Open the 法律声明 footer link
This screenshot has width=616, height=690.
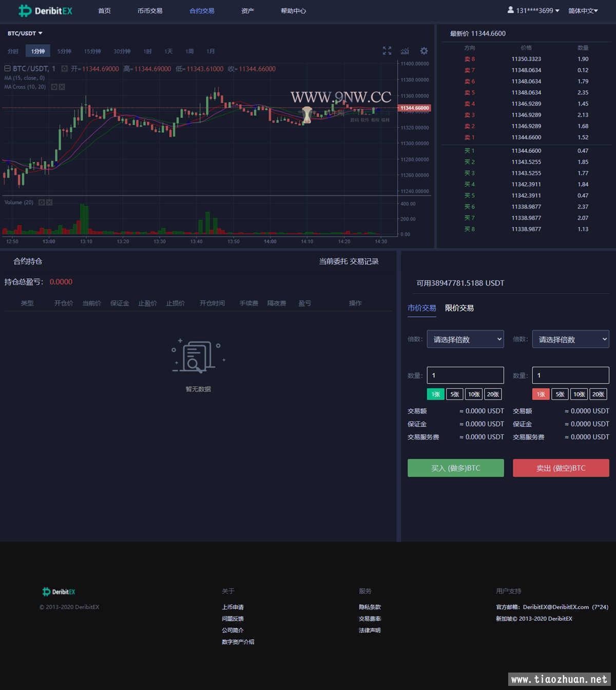pyautogui.click(x=370, y=630)
